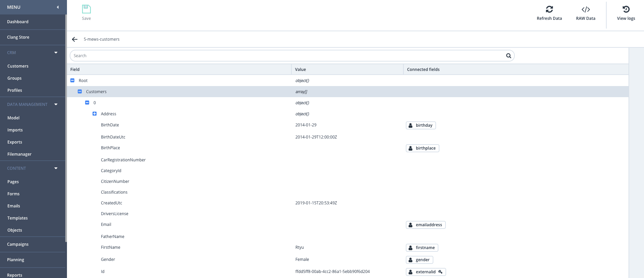Screen dimensions: 644x278
Task: Collapse the item 0 node
Action: [87, 103]
